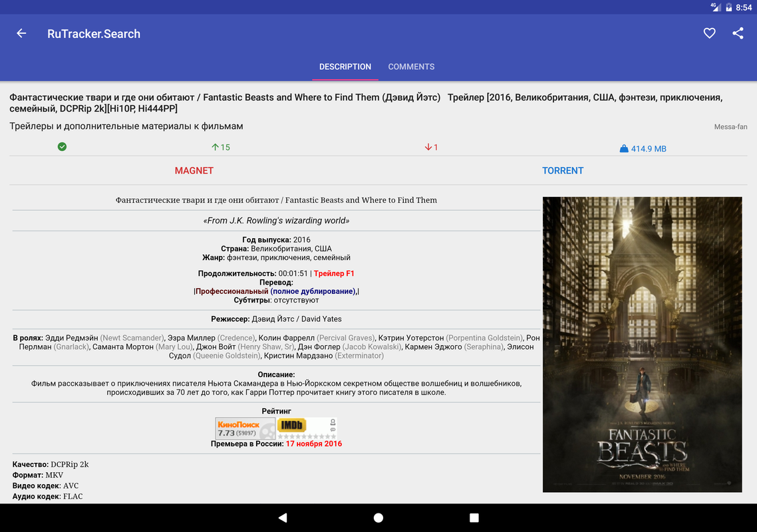Go back using the arrow in app bar
Viewport: 757px width, 532px height.
pyautogui.click(x=21, y=33)
